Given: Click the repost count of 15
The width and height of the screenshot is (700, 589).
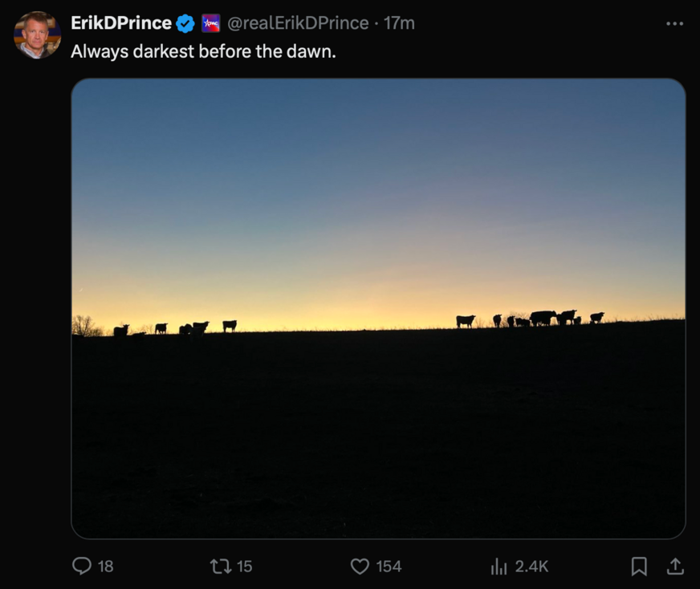Looking at the screenshot, I should coord(245,567).
